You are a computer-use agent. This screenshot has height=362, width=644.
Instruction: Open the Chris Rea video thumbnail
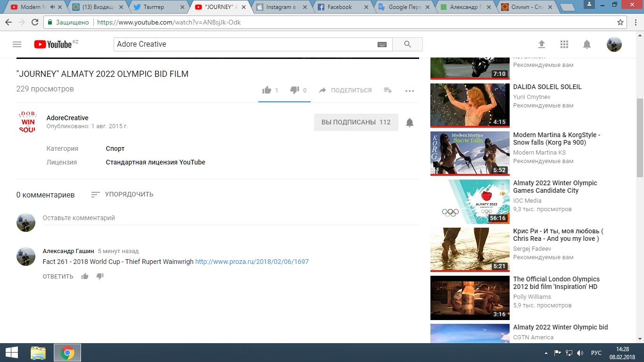tap(470, 250)
